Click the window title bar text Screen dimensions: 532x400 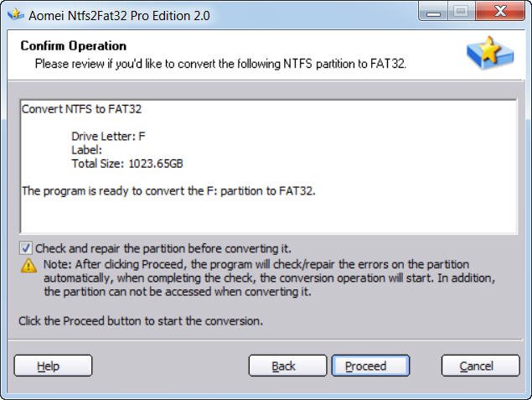pyautogui.click(x=120, y=15)
